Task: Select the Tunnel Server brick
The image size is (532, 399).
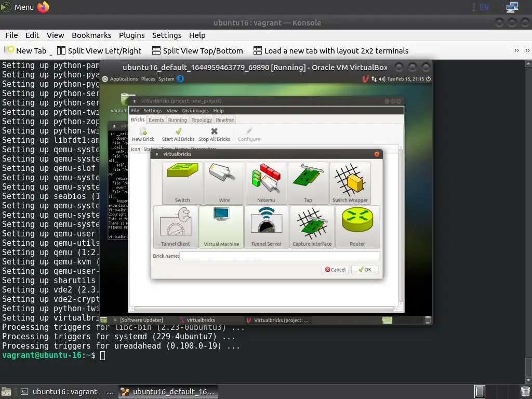Action: [x=267, y=227]
